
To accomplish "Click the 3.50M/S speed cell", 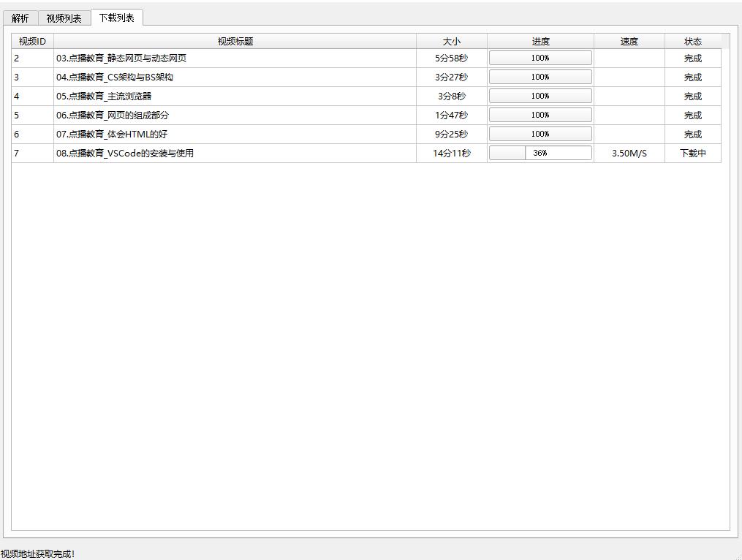I will pyautogui.click(x=629, y=153).
